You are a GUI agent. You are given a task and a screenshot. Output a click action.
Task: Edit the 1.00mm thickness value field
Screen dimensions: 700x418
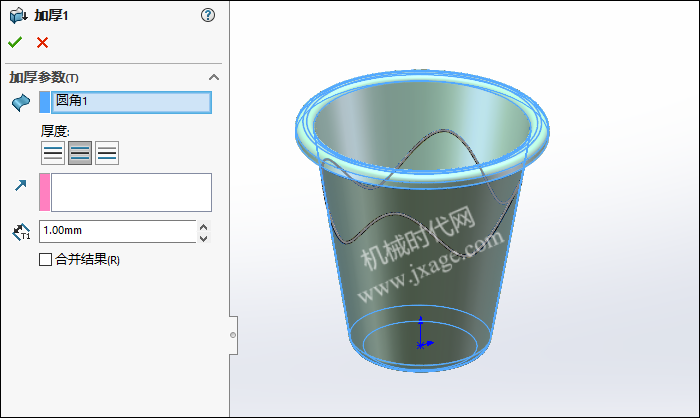coord(118,231)
